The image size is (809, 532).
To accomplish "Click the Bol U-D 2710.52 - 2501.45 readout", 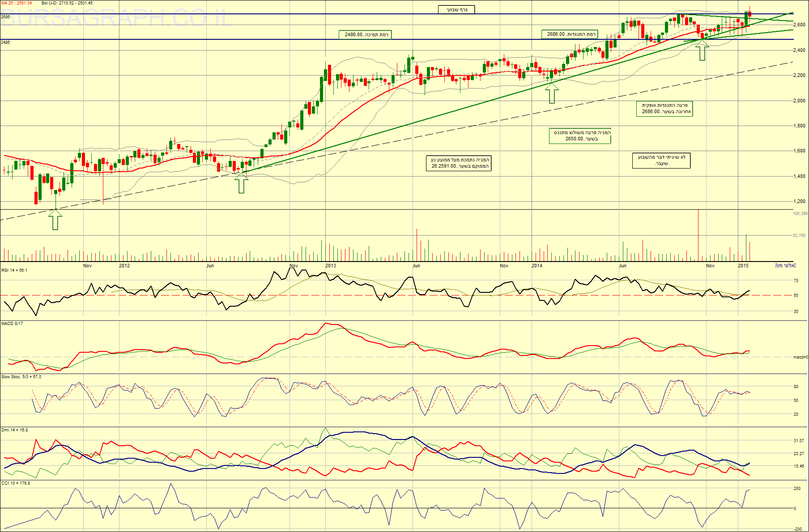I will [x=67, y=3].
